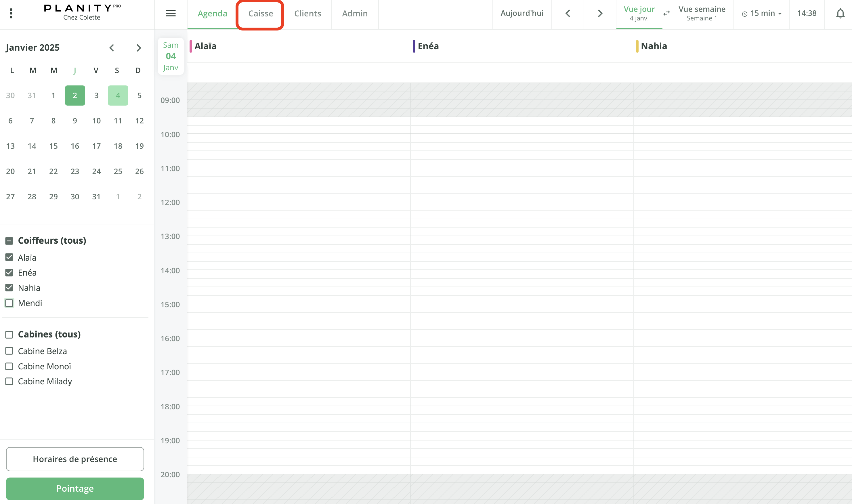
Task: Click the swap view arrows icon
Action: (x=666, y=13)
